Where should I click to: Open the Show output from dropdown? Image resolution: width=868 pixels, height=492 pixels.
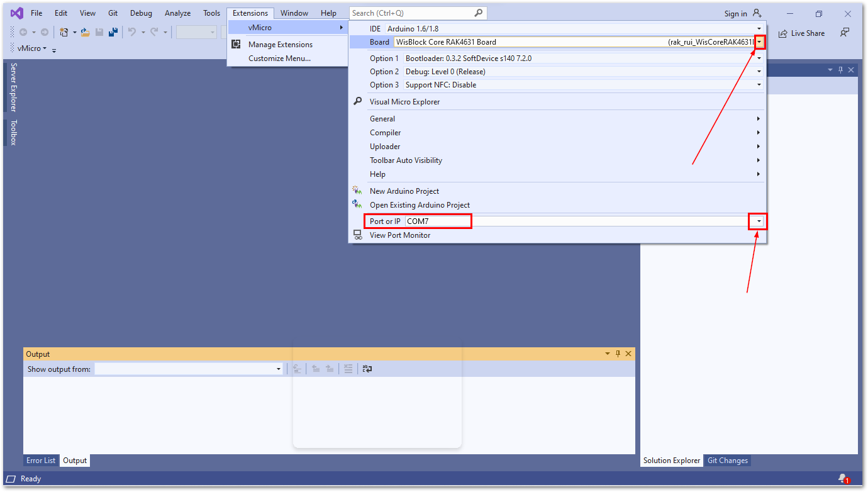coord(279,369)
